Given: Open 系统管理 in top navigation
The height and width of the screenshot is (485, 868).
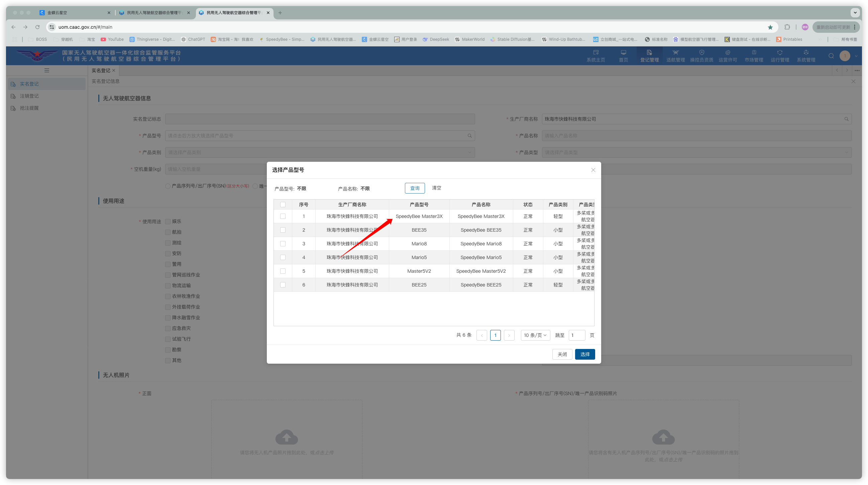Looking at the screenshot, I should click(x=806, y=55).
